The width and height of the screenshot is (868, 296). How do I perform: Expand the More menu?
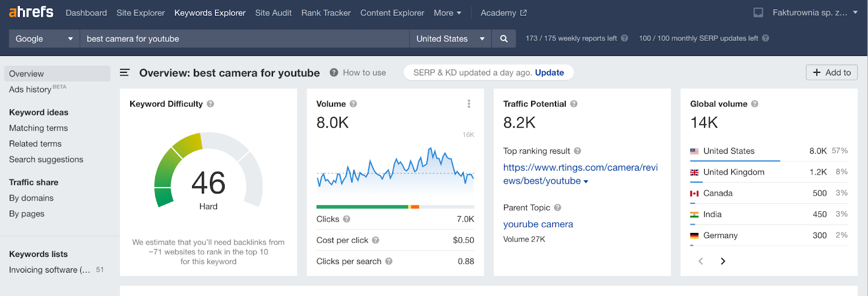pyautogui.click(x=448, y=12)
